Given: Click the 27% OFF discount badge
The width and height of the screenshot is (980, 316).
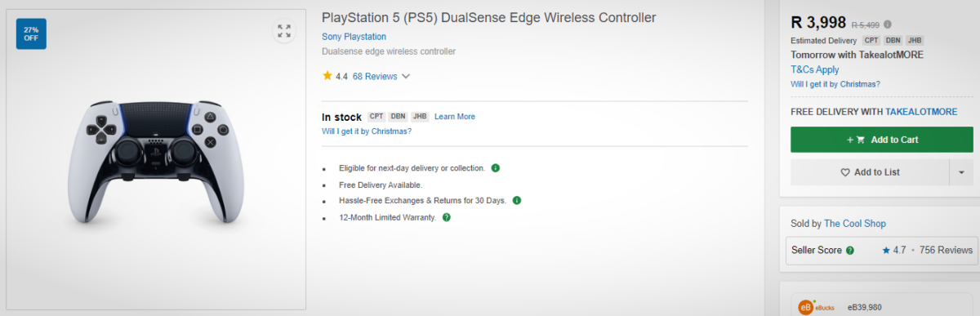Looking at the screenshot, I should (x=31, y=33).
